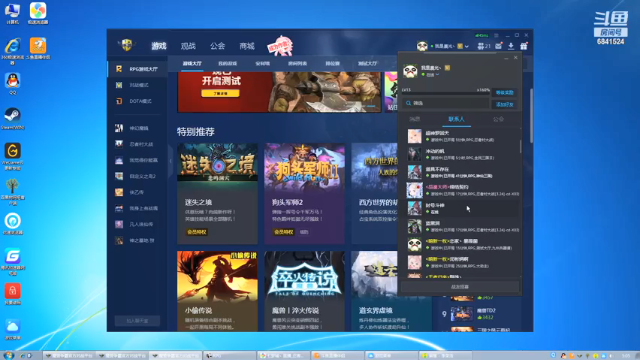The width and height of the screenshot is (640, 360).
Task: Go to the 商城 store tab
Action: (247, 46)
